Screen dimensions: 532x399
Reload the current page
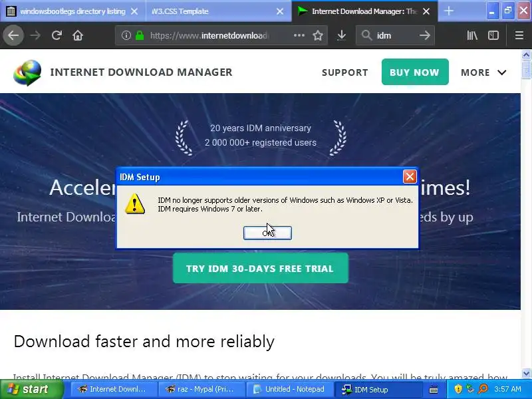coord(57,35)
